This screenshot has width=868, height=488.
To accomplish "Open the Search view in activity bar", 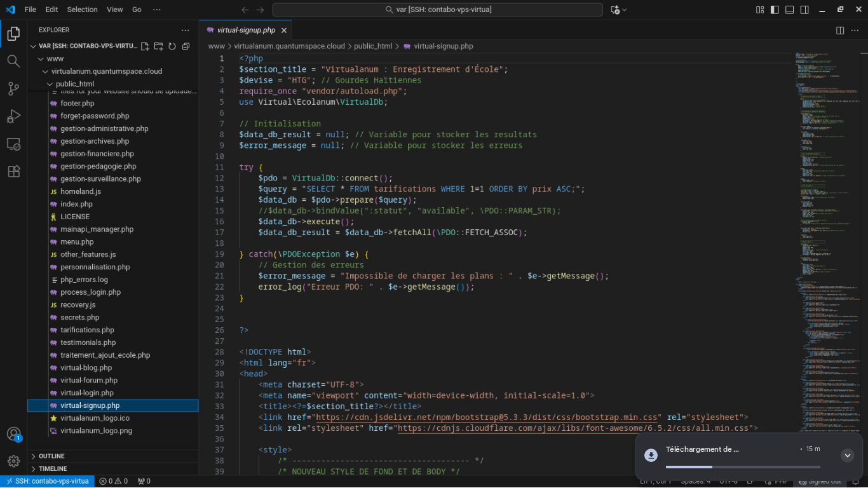I will pos(13,61).
